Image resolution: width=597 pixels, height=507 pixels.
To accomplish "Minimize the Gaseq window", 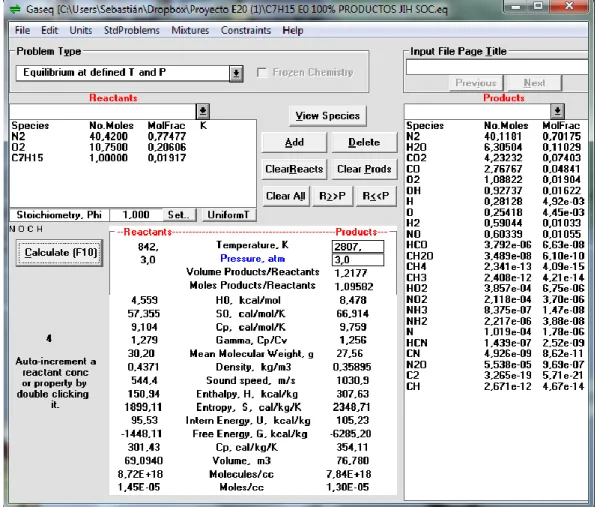I will (516, 6).
